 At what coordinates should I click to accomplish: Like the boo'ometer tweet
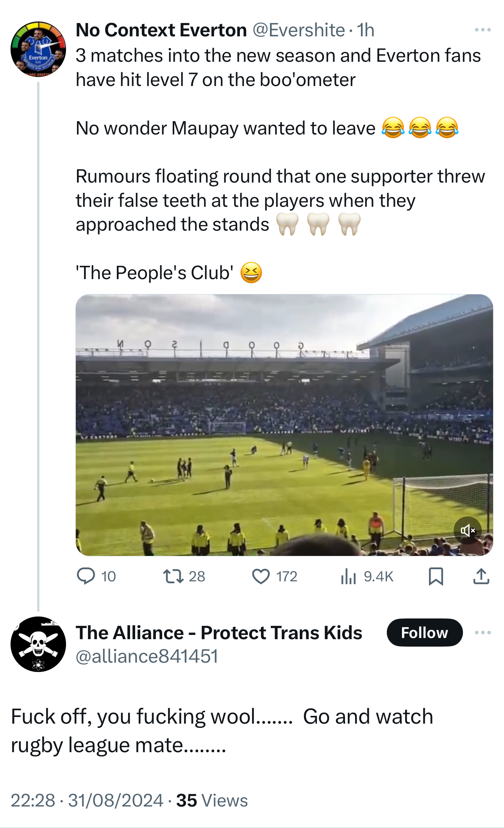click(261, 576)
